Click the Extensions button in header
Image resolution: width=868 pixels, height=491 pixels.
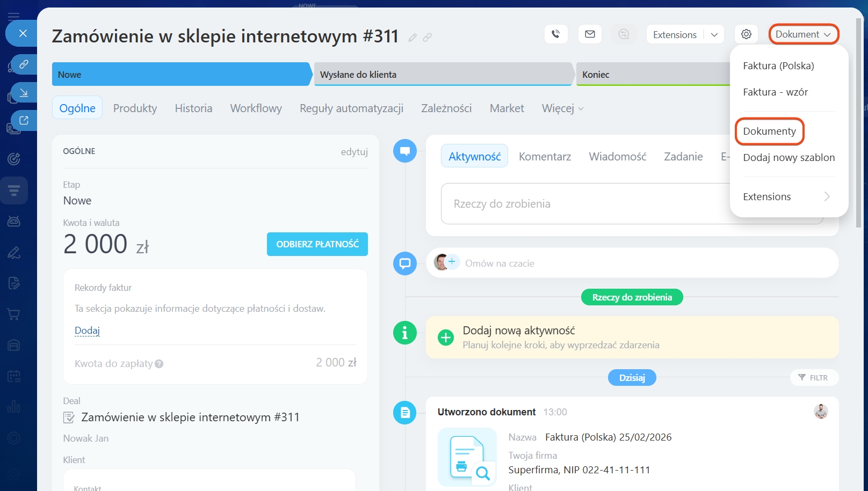tap(675, 34)
